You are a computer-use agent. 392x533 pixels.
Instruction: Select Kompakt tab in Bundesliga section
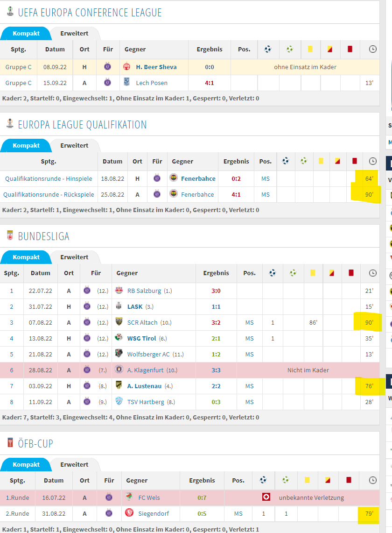coord(26,257)
